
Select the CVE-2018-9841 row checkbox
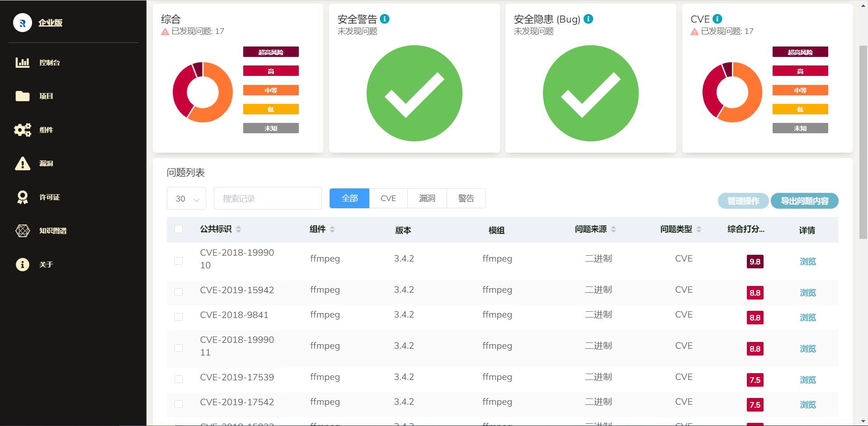point(179,317)
